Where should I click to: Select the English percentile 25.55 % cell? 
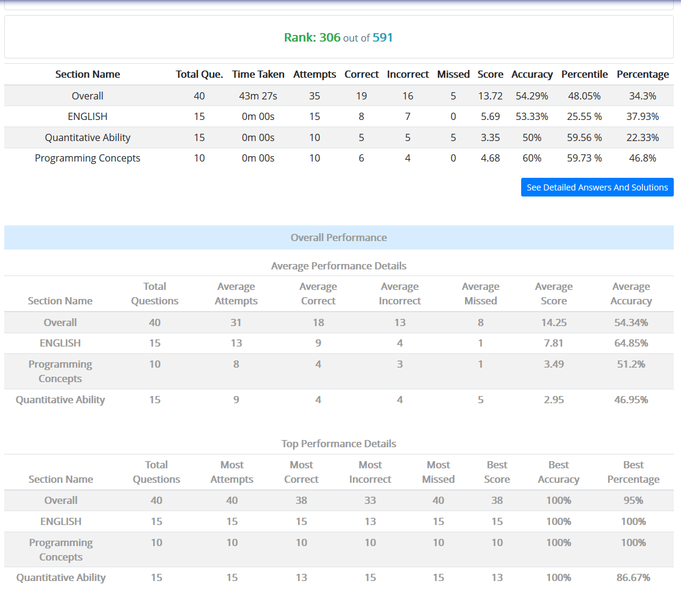pos(584,116)
